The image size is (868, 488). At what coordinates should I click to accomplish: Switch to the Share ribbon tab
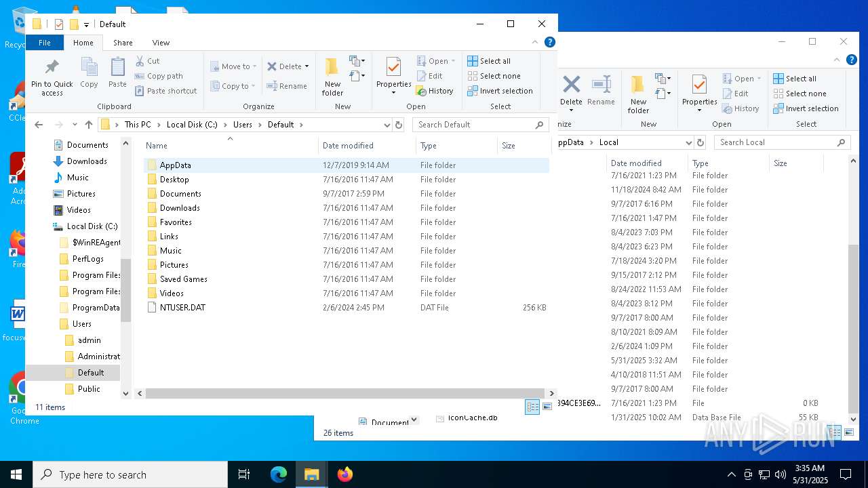click(x=123, y=42)
